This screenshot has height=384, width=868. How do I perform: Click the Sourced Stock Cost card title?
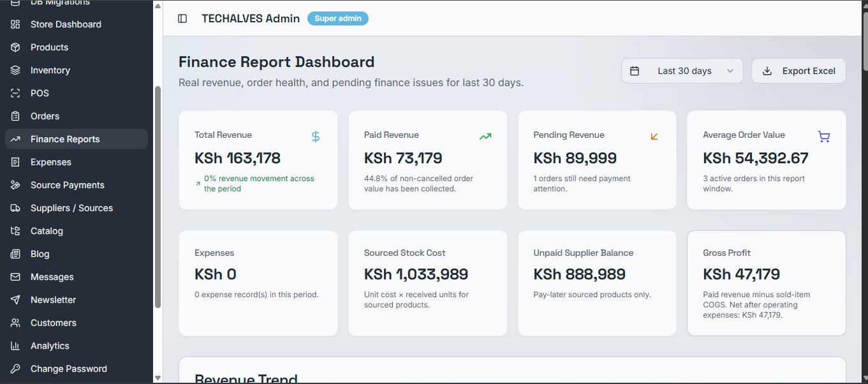point(405,253)
